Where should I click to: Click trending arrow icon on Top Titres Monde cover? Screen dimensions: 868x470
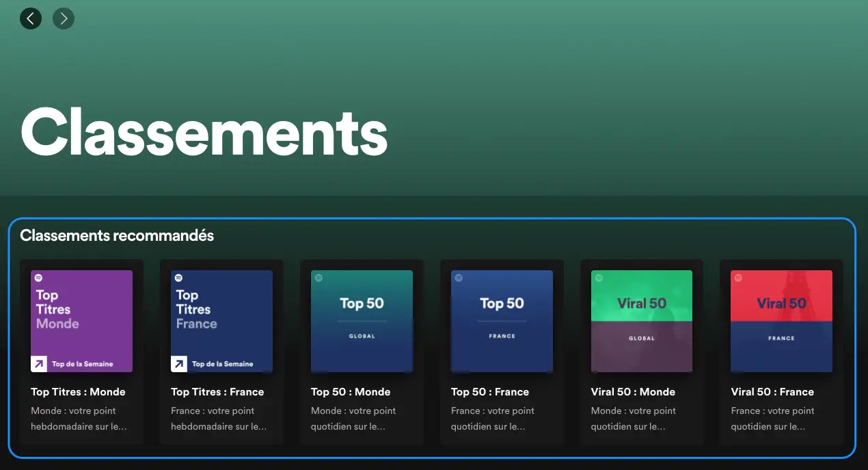[39, 364]
